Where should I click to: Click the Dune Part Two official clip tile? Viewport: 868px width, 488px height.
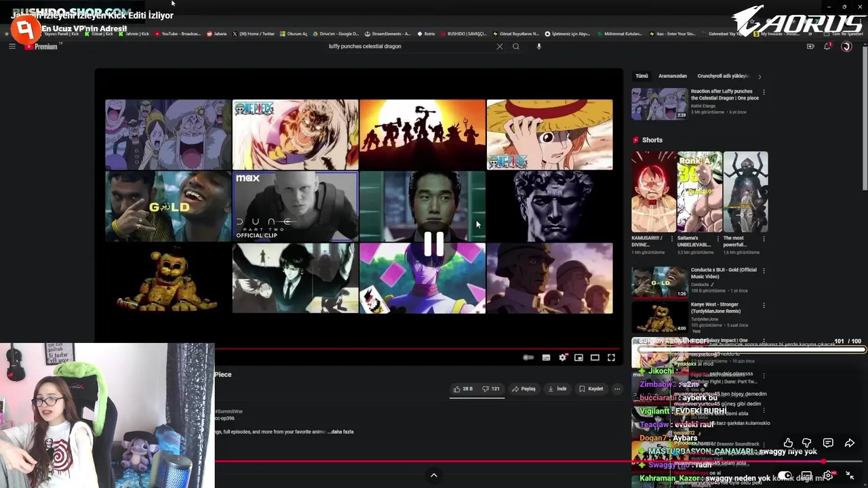tap(295, 206)
